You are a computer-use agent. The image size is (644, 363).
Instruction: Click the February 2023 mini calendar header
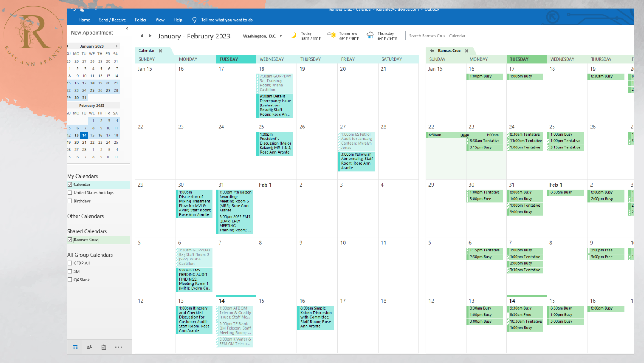coord(92,106)
